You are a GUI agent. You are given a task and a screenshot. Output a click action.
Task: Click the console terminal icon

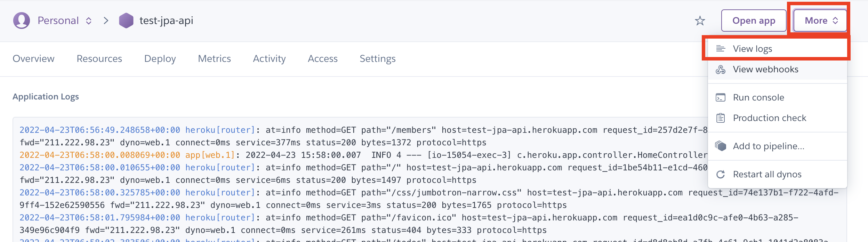point(721,97)
